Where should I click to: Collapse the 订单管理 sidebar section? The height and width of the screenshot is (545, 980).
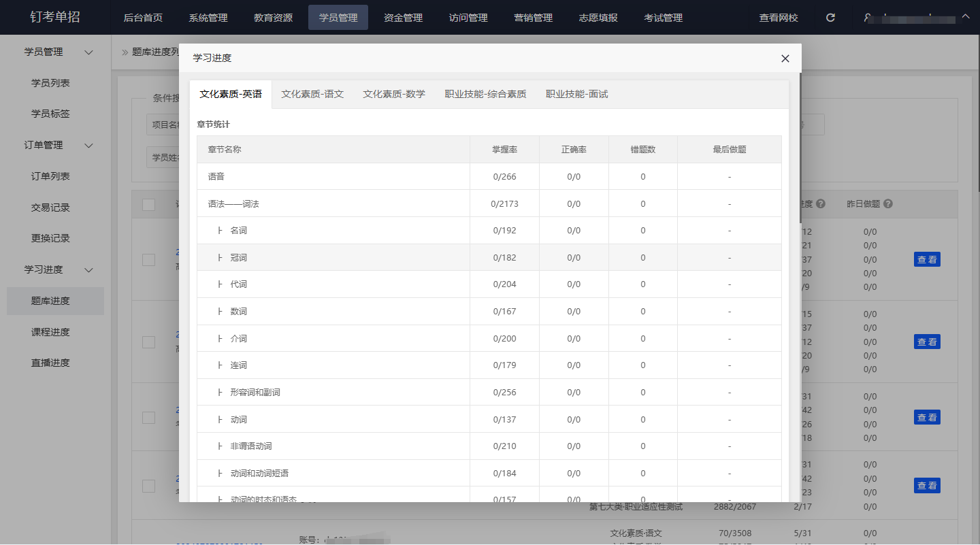88,146
